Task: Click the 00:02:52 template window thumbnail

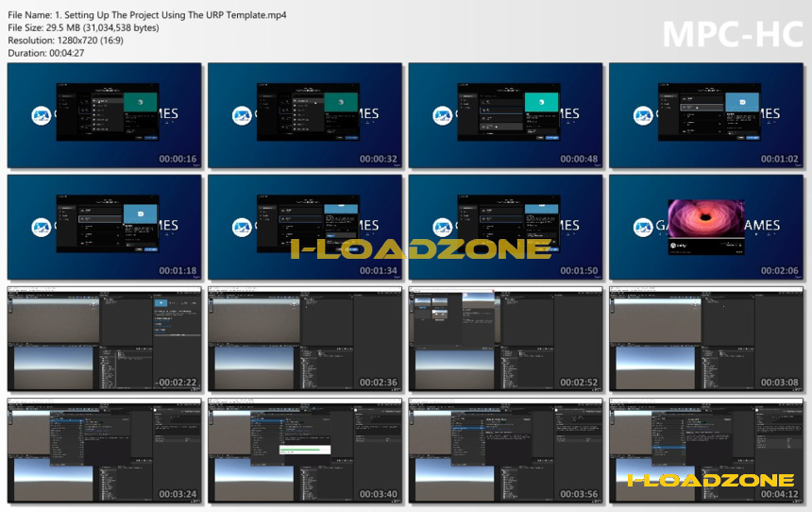Action: click(505, 339)
